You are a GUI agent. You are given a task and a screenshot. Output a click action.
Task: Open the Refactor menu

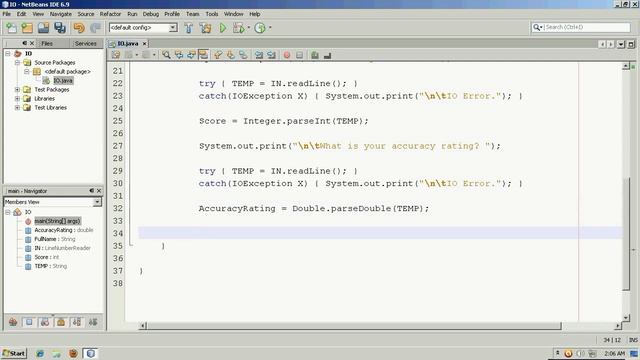click(110, 14)
